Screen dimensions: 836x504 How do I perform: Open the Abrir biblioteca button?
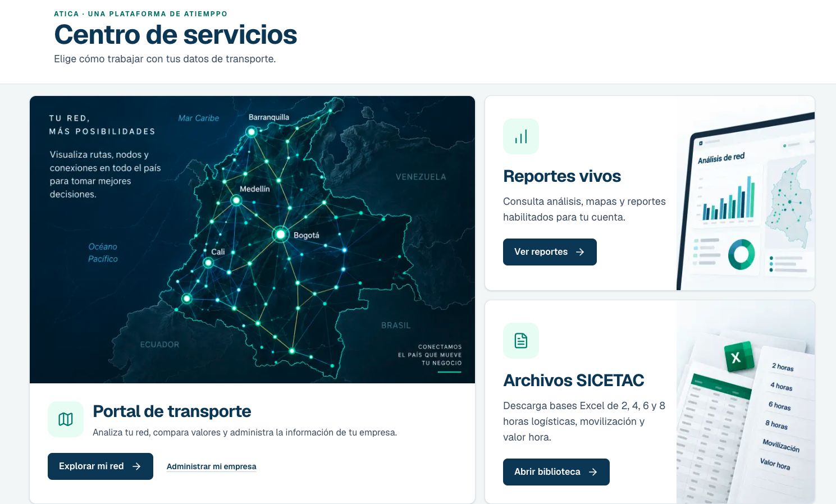pyautogui.click(x=556, y=472)
